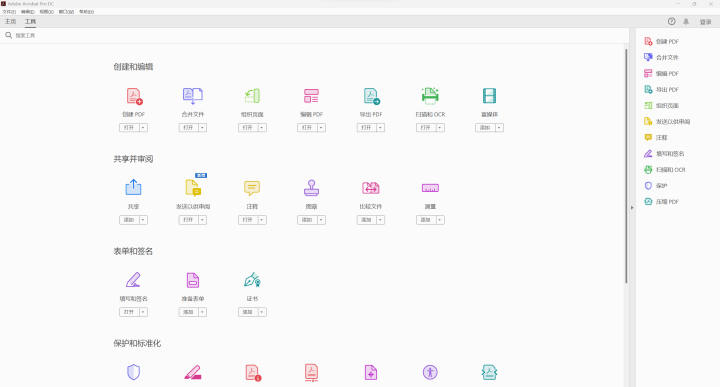Image resolution: width=720 pixels, height=387 pixels.
Task: Click the purple sparkle page icon in the bottom row
Action: 371,372
